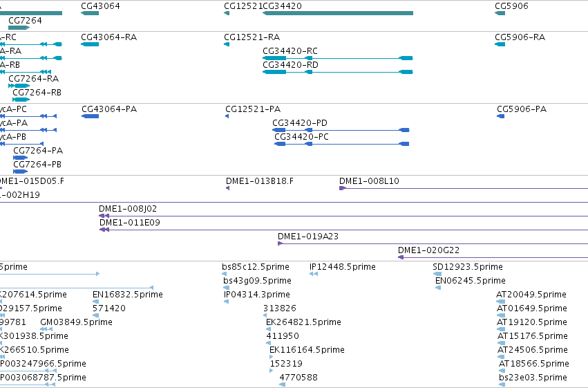
Task: Click the CG34420-PD protein glyph
Action: pyautogui.click(x=341, y=130)
